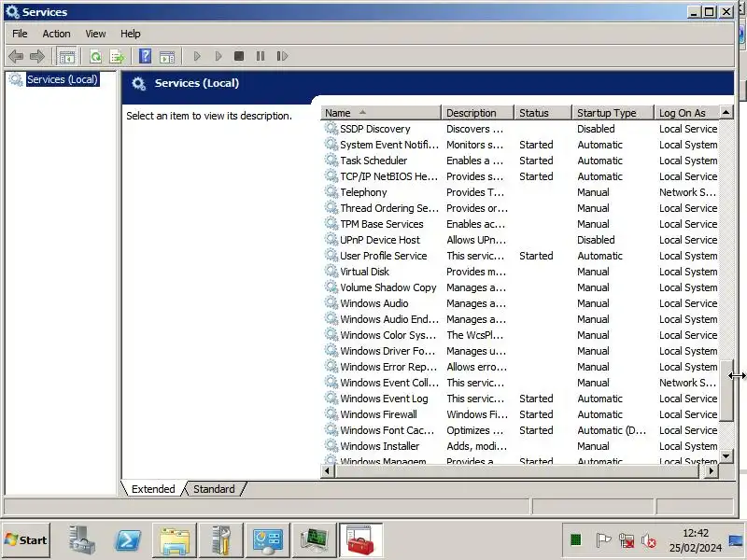Select the Volume Shadow Copy service
747x560 pixels.
coord(521,287)
